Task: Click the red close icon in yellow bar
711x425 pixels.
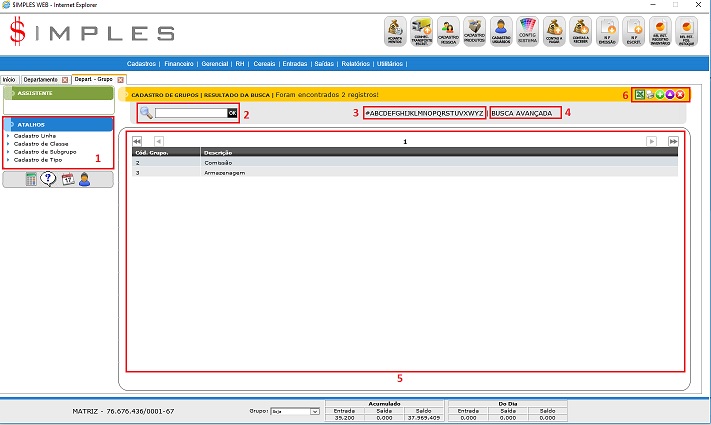Action: [x=680, y=94]
